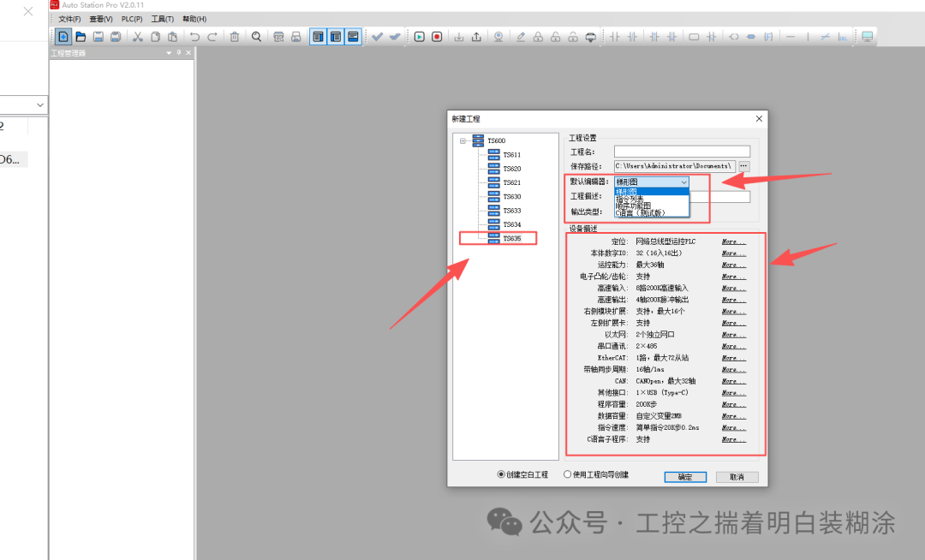This screenshot has width=925, height=560.
Task: Click the Undo arrow icon
Action: [x=194, y=37]
